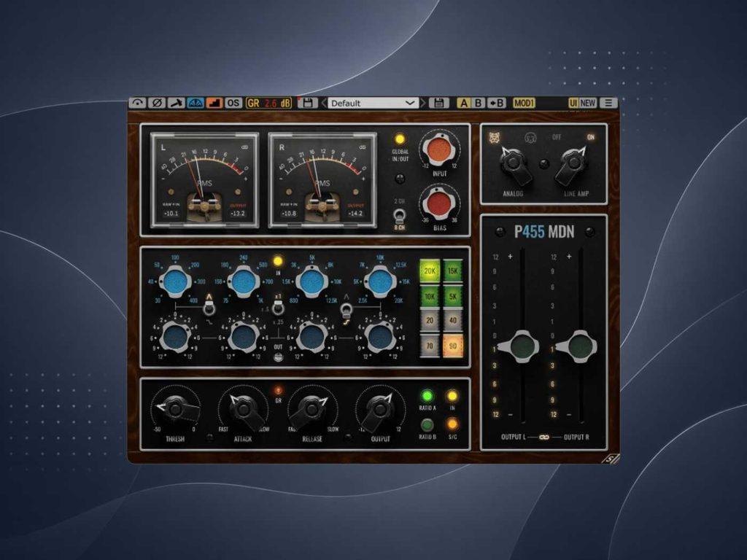Enable Ratio B lamp
The height and width of the screenshot is (560, 747).
coord(427,424)
